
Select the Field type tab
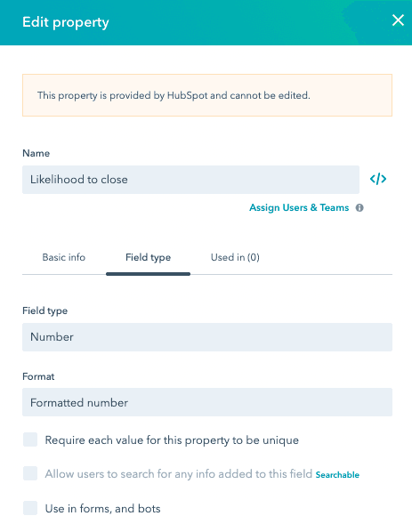pos(148,257)
